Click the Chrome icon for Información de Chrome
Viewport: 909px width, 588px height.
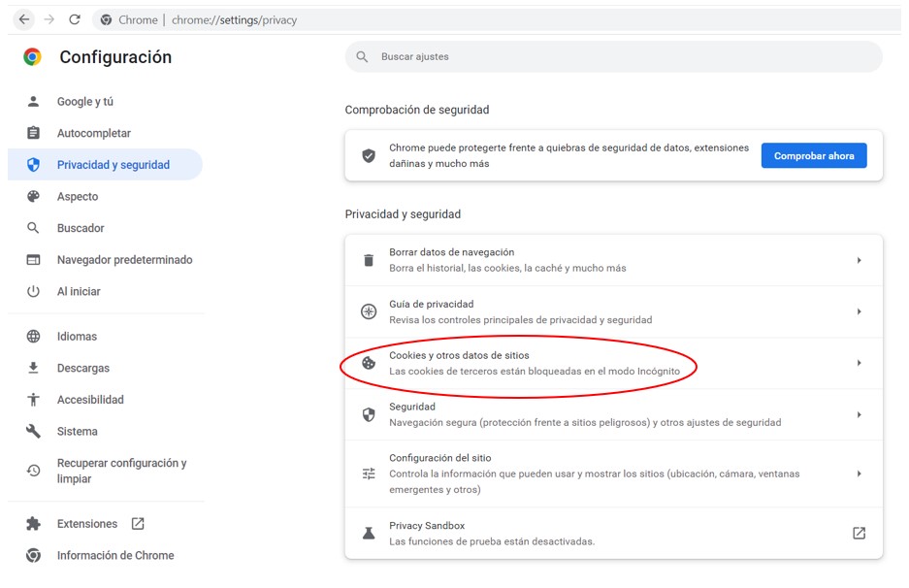pyautogui.click(x=33, y=556)
